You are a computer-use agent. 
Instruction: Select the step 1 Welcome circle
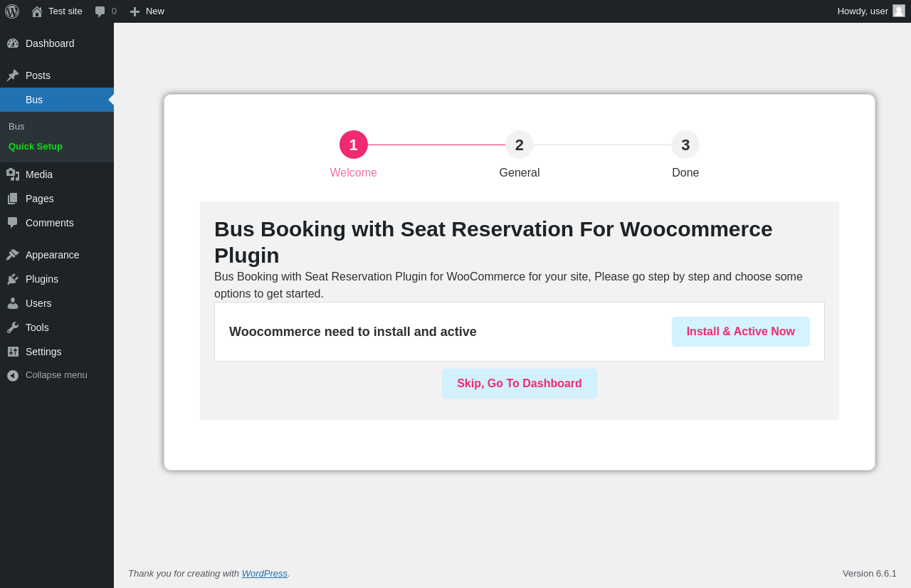354,145
